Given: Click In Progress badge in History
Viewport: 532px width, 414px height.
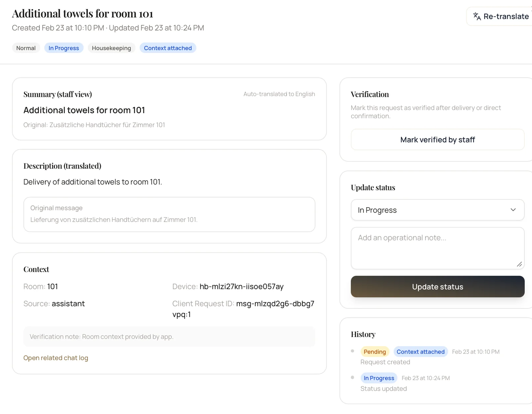Looking at the screenshot, I should 379,378.
